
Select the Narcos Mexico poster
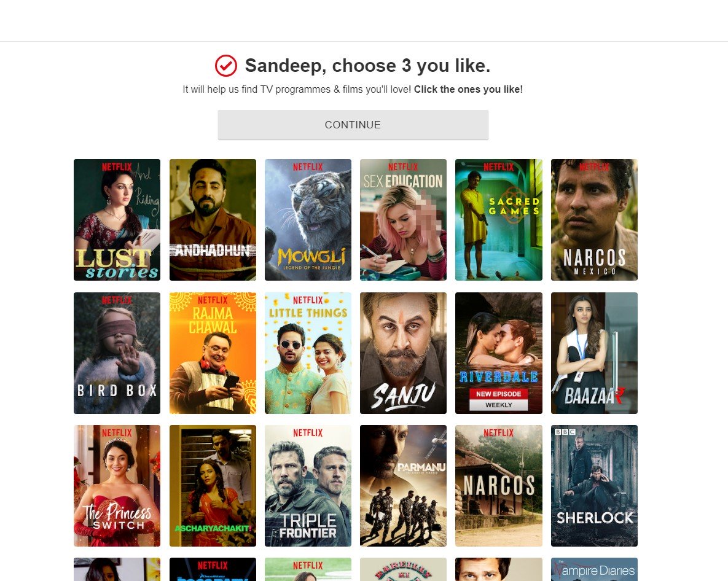(594, 219)
